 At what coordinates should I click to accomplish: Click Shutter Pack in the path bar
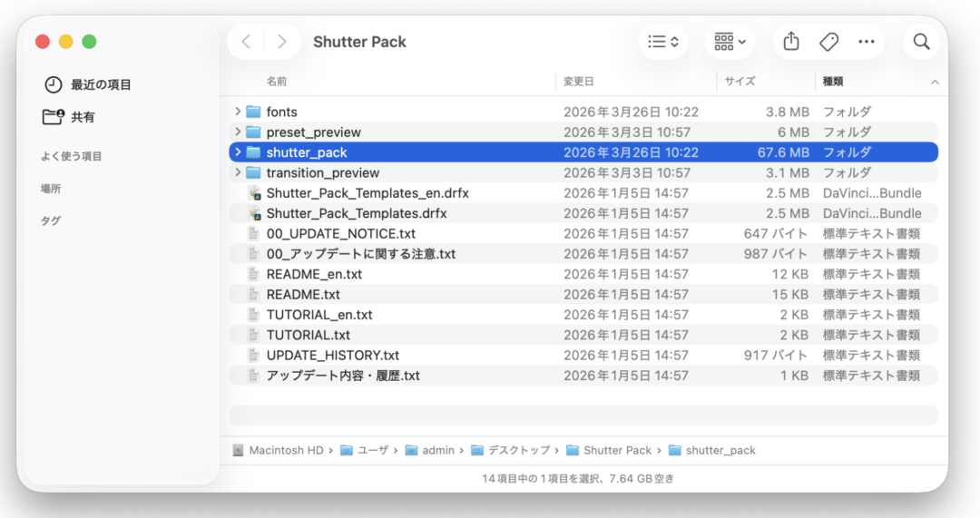click(618, 451)
